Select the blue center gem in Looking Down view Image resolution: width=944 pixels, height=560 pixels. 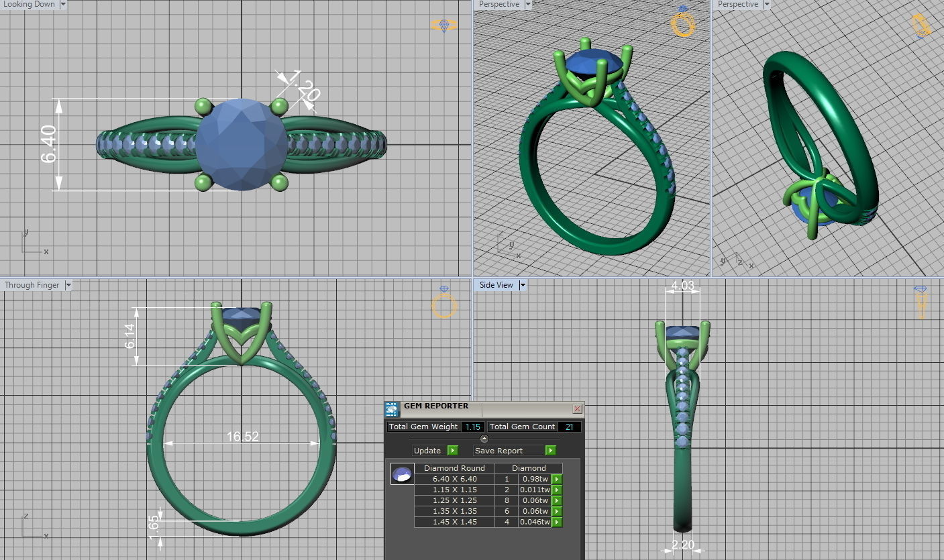(x=242, y=144)
